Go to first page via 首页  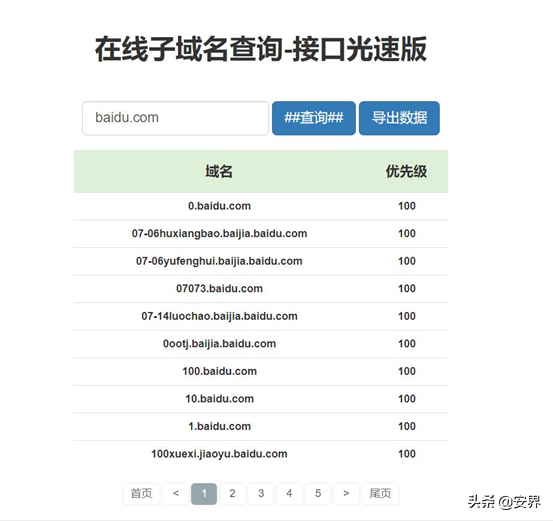point(141,493)
